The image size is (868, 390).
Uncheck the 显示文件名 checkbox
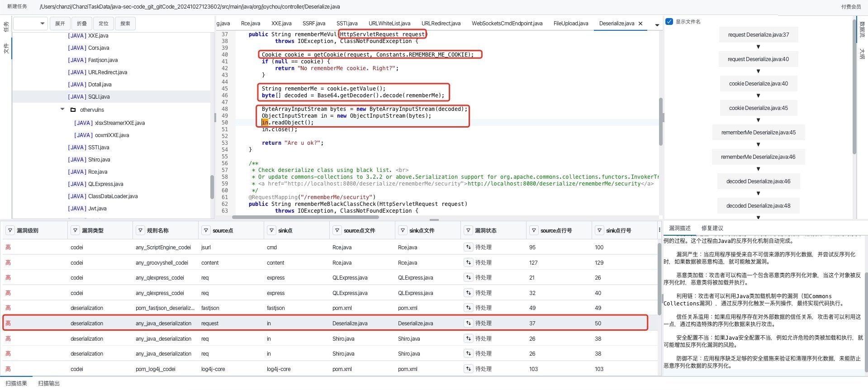coord(669,22)
